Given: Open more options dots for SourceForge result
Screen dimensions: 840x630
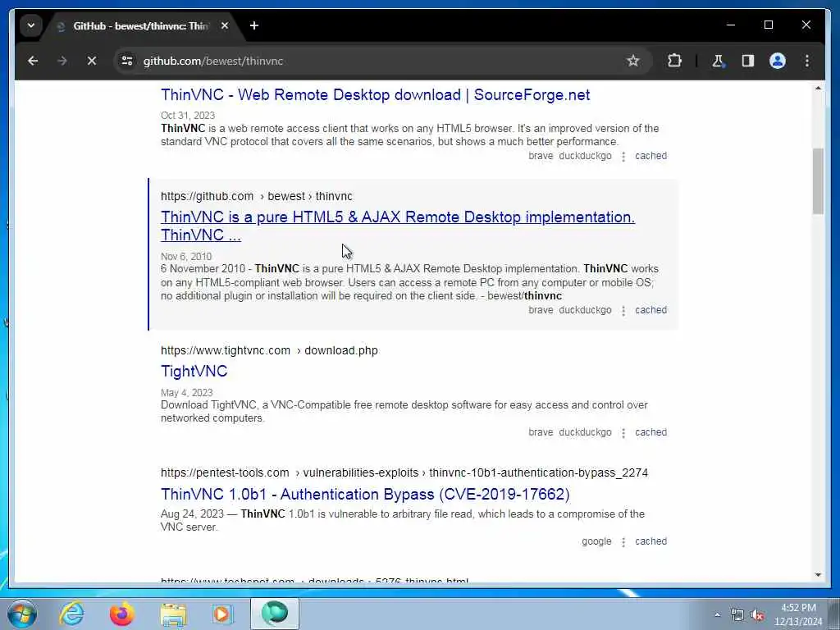Looking at the screenshot, I should point(623,157).
